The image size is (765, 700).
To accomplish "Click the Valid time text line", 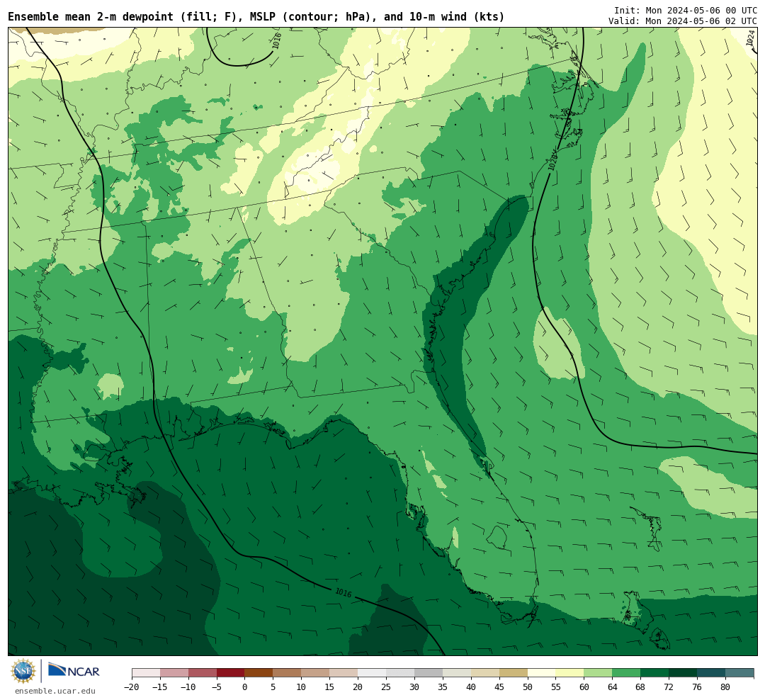I will (x=683, y=21).
